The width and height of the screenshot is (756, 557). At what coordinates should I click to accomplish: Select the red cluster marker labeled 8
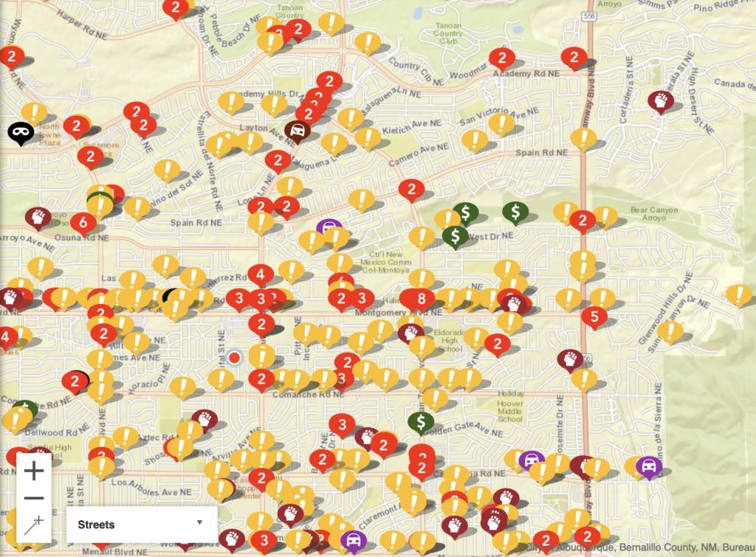(x=422, y=299)
